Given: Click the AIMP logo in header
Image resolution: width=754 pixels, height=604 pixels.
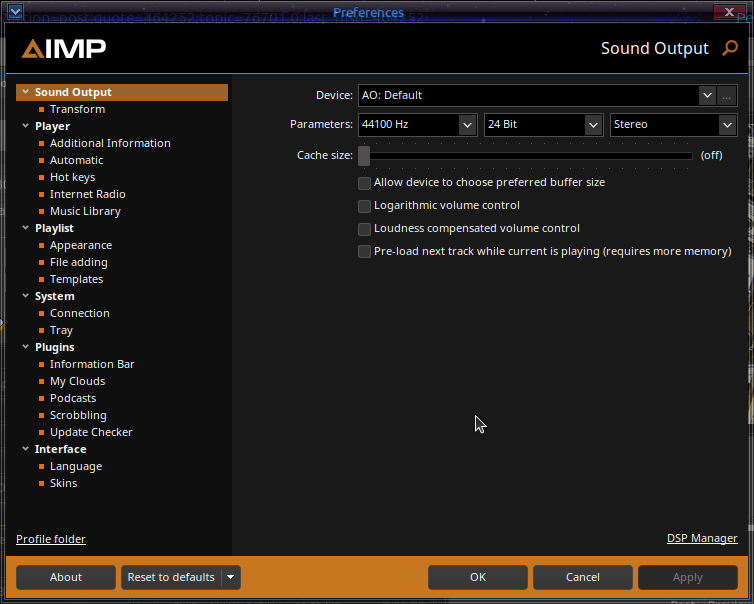Looking at the screenshot, I should (x=64, y=49).
